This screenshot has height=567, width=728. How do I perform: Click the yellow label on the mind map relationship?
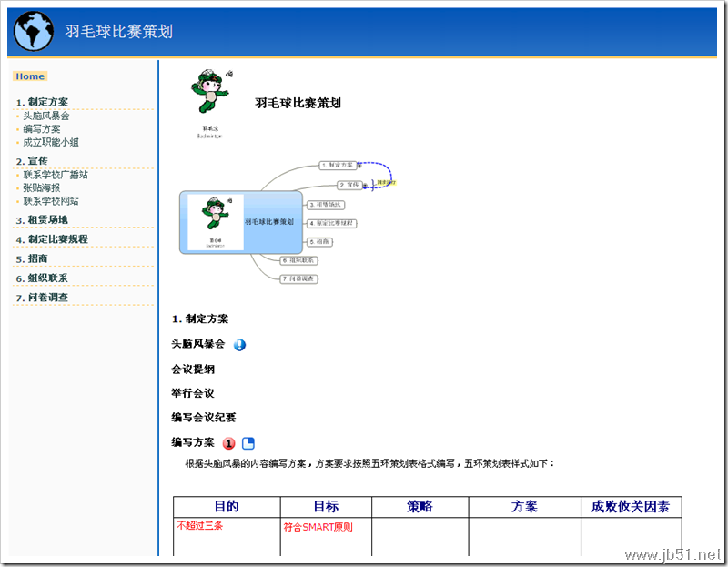pos(386,183)
